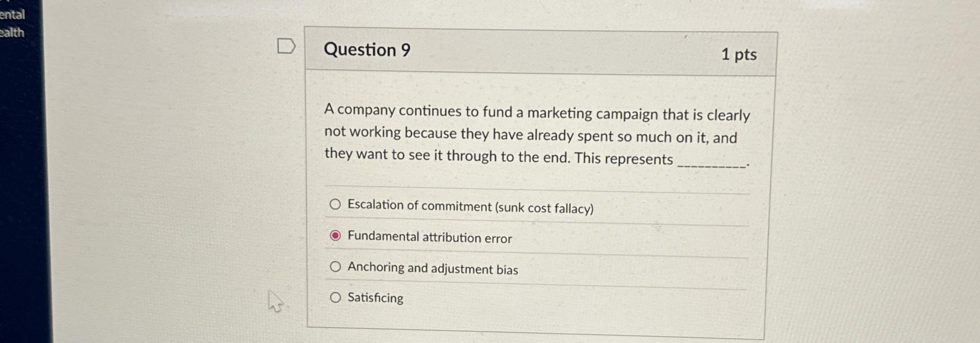Click the "This represents" sentence
Viewport: 980px width, 343px height.
[623, 158]
